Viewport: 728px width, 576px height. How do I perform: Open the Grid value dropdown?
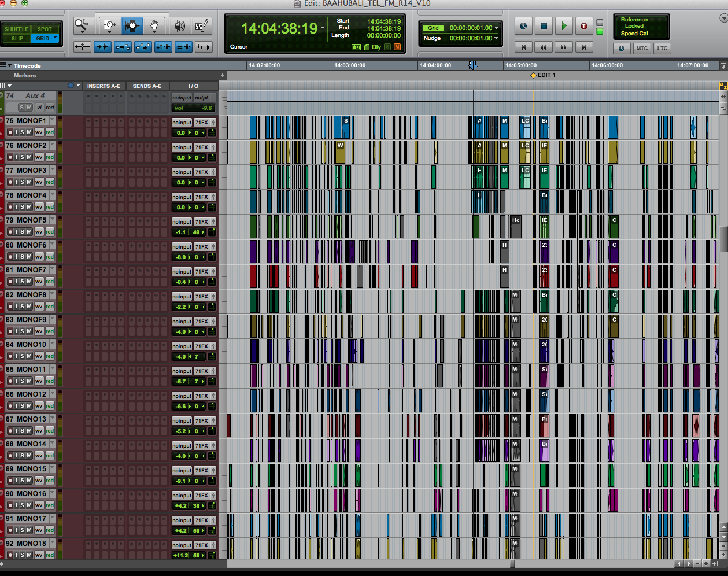pos(496,28)
